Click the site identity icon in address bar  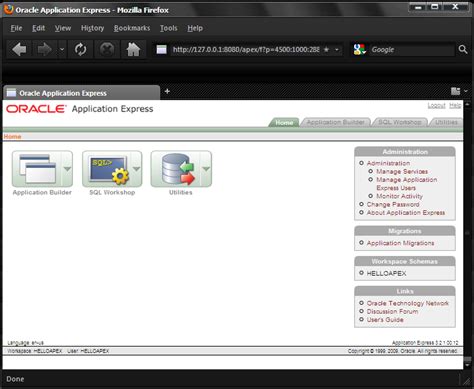click(x=161, y=50)
